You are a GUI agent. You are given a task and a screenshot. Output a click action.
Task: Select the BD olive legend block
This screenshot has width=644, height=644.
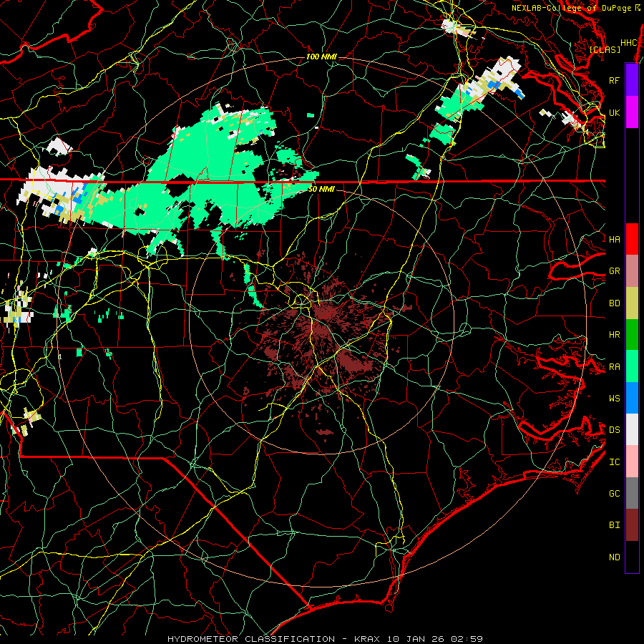click(x=632, y=303)
